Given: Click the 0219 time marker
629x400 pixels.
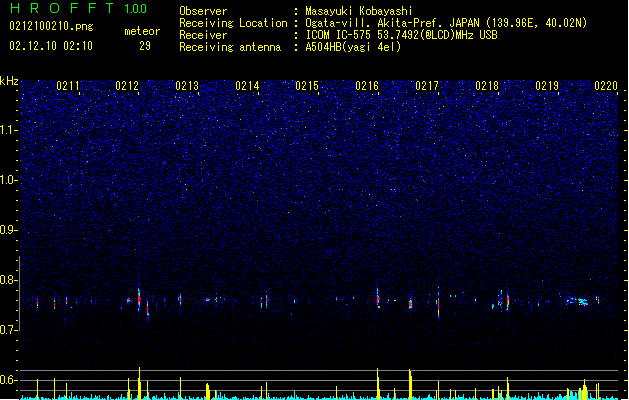Looking at the screenshot, I should 547,86.
